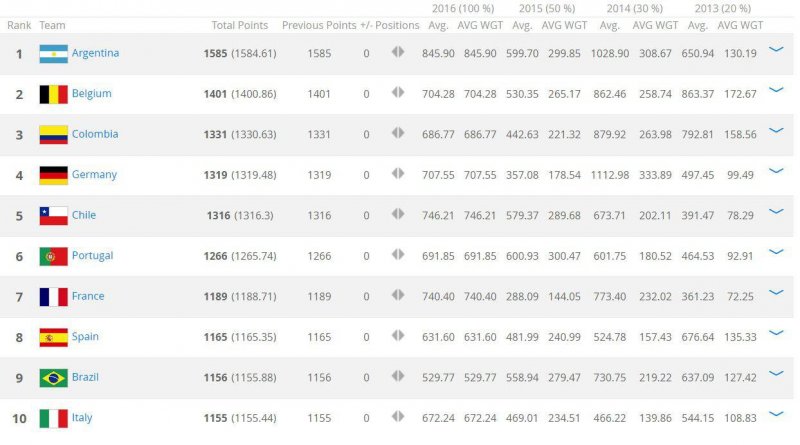
Task: Expand the Portugal row details chevron
Action: (x=776, y=252)
